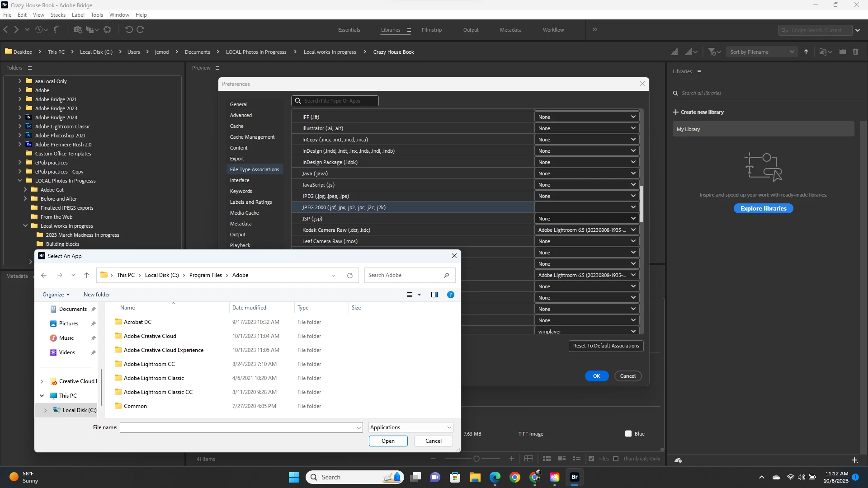The image size is (868, 488).
Task: Click the Get Photos from Camera icon
Action: [78, 30]
